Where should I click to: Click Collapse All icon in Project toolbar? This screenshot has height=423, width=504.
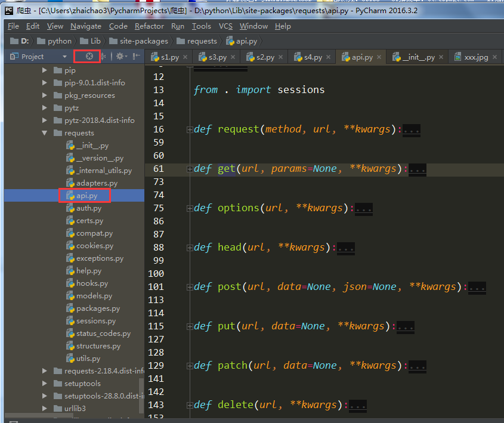(103, 57)
